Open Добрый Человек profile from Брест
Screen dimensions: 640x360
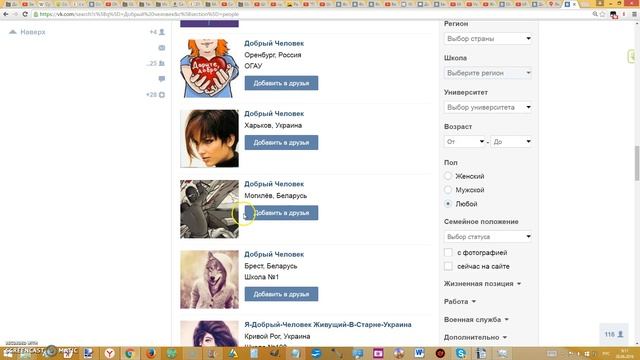274,254
